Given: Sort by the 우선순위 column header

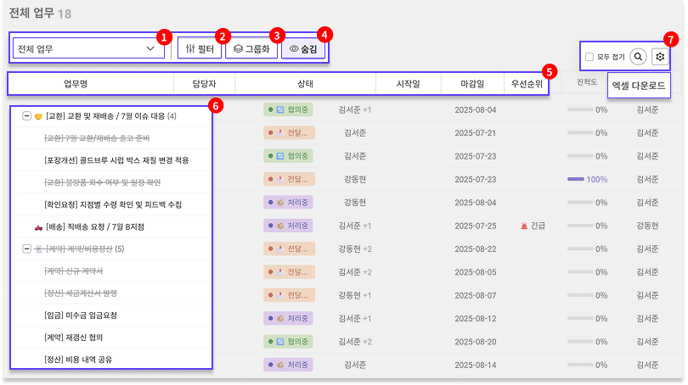Looking at the screenshot, I should (x=527, y=83).
